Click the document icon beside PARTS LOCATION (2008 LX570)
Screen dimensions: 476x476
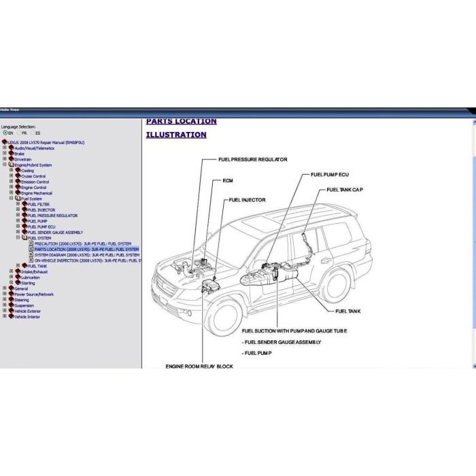pos(31,249)
